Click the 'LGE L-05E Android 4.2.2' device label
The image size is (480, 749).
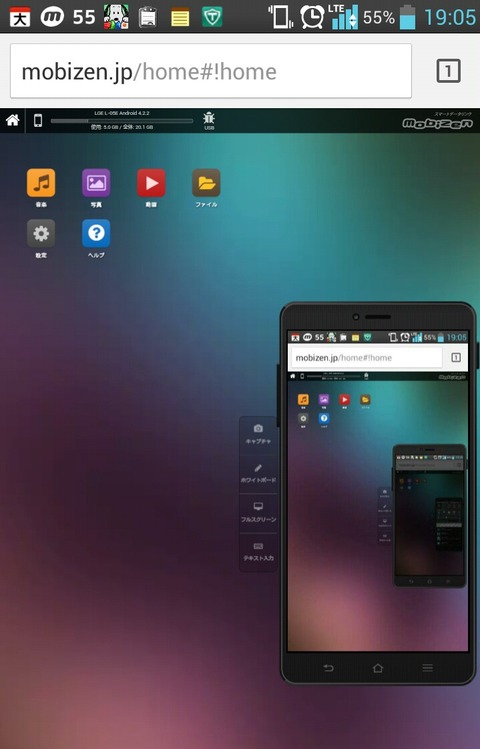(122, 113)
